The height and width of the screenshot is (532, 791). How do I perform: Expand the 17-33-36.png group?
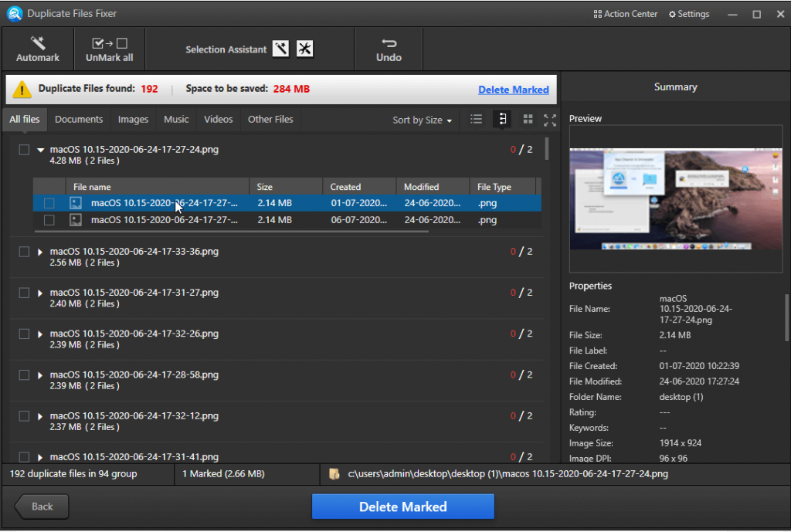pos(40,252)
